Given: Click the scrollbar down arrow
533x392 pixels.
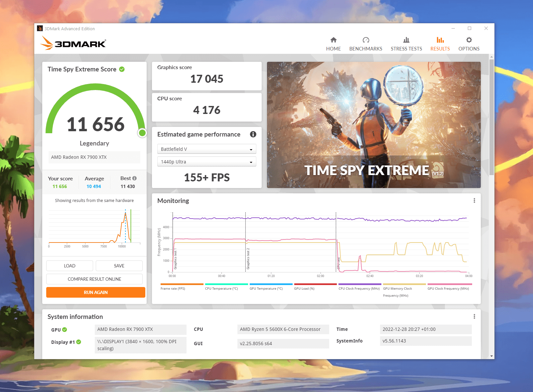Looking at the screenshot, I should (x=491, y=356).
